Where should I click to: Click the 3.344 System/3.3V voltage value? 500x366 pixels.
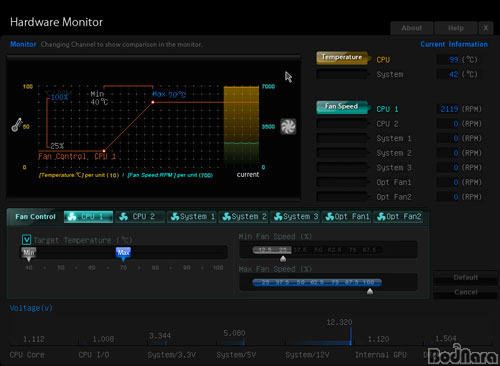pyautogui.click(x=160, y=335)
